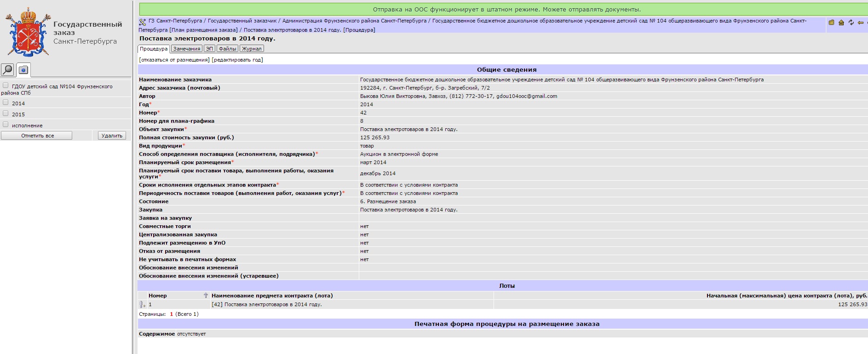
Task: Click Печатная форма процедуры section header
Action: pyautogui.click(x=506, y=324)
